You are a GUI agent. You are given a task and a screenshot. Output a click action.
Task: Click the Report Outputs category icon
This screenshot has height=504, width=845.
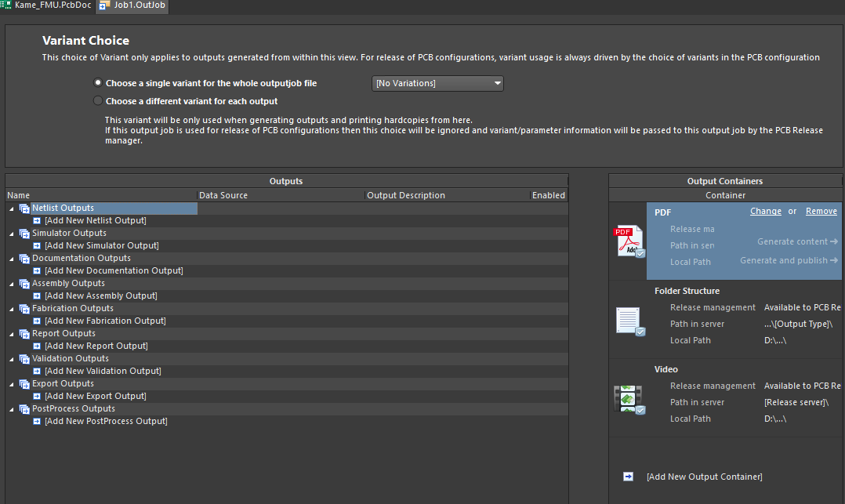tap(24, 333)
